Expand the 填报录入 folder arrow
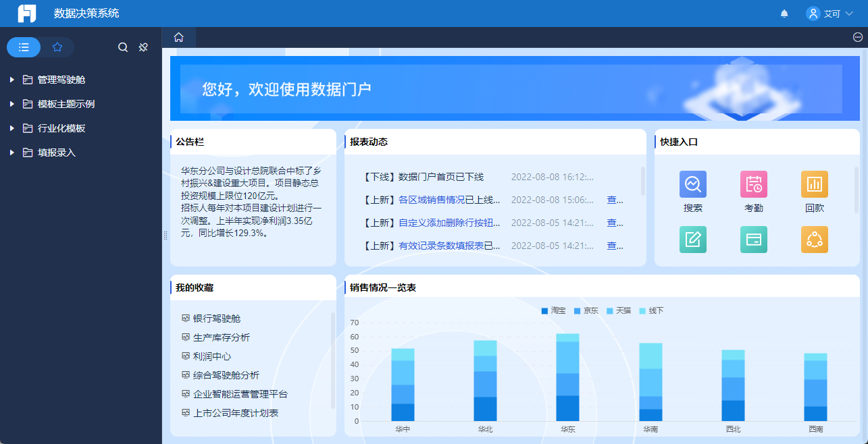The image size is (868, 444). pyautogui.click(x=12, y=152)
